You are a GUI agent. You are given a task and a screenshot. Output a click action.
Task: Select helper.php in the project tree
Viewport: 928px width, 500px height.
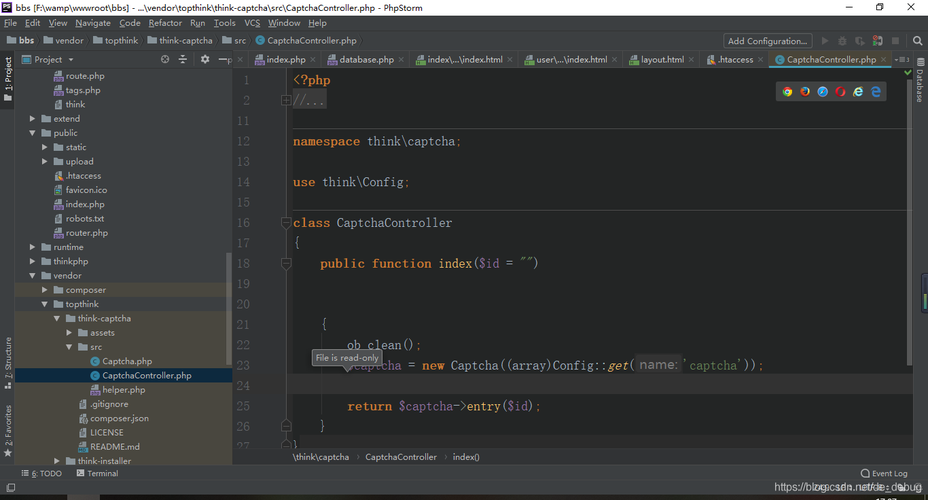(123, 390)
